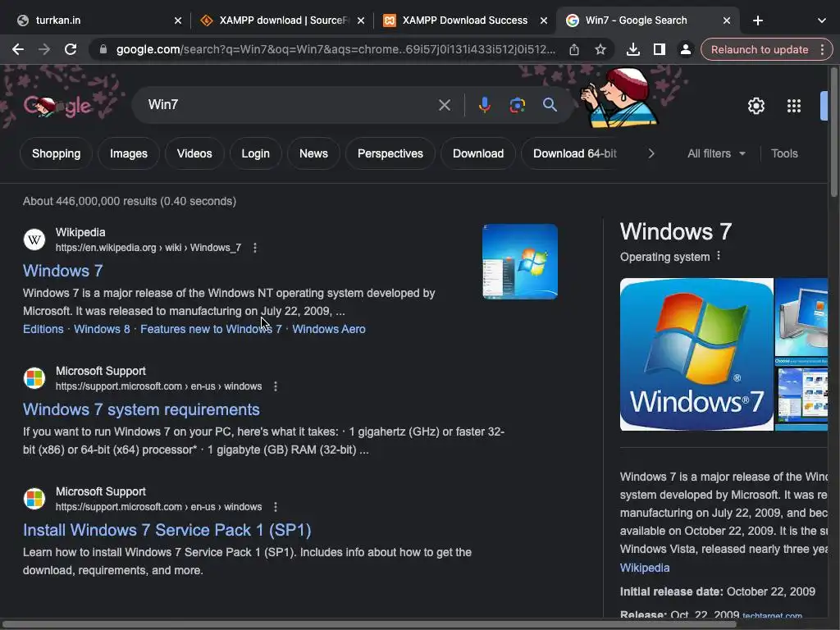This screenshot has height=630, width=840.
Task: Close the Win7 Google Search tab
Action: pyautogui.click(x=727, y=21)
